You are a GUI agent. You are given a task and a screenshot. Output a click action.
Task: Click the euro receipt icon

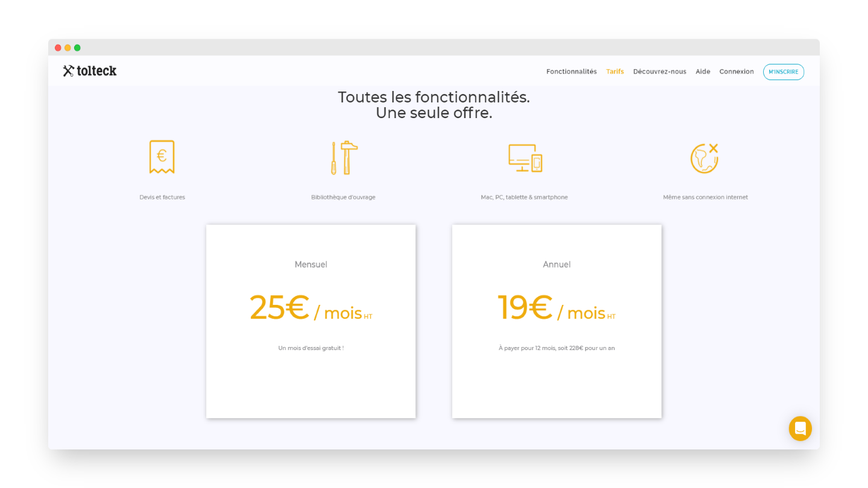tap(162, 157)
